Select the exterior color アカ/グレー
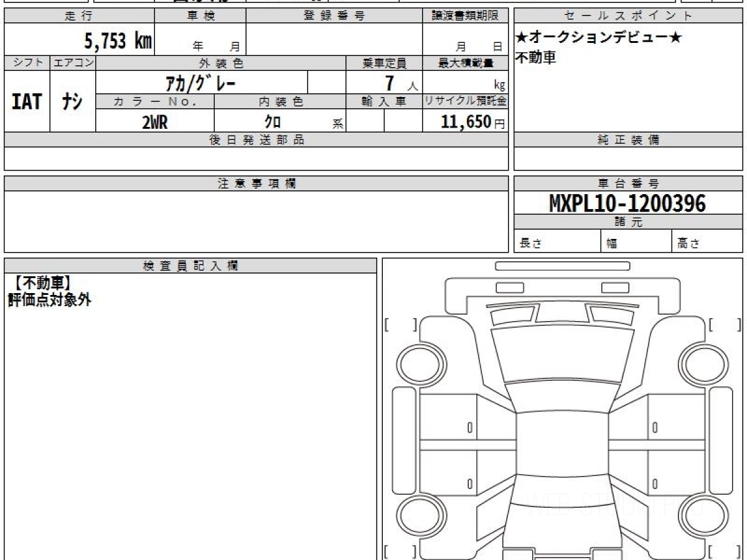This screenshot has width=747, height=560. 200,82
